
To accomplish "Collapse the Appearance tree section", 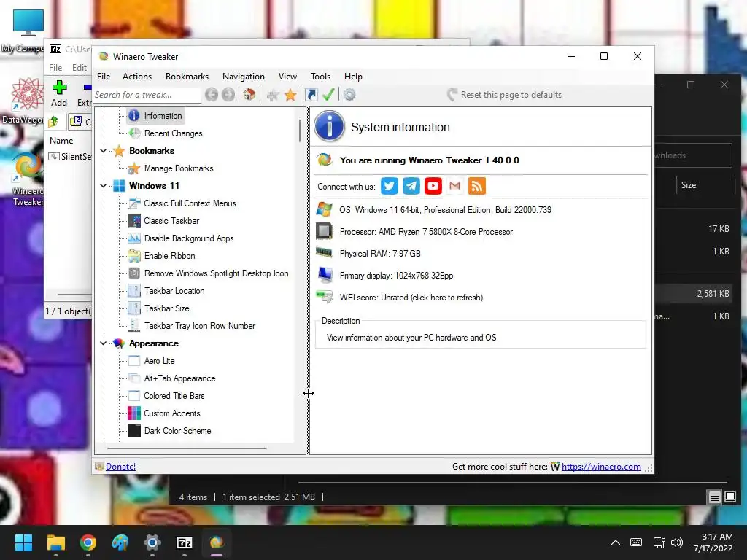I will coord(103,343).
